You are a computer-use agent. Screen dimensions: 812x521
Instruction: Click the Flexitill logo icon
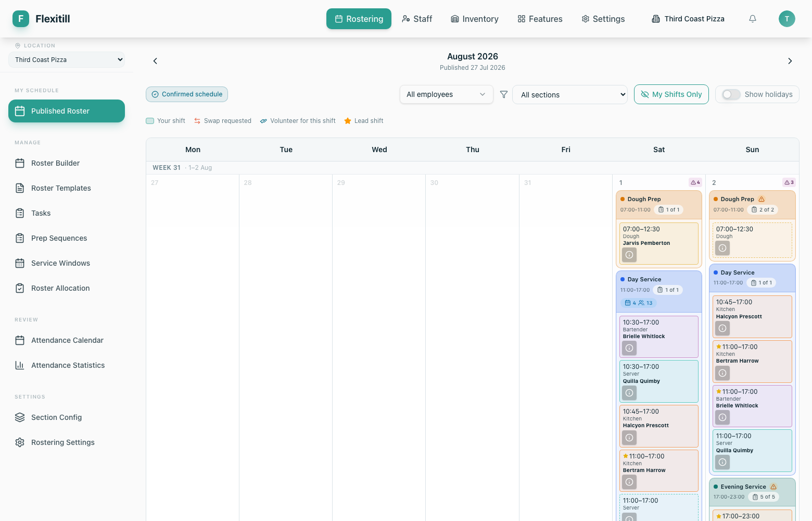21,19
